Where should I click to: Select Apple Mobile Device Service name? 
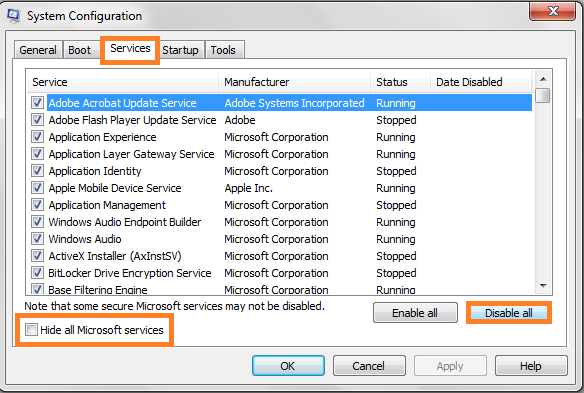(x=115, y=188)
